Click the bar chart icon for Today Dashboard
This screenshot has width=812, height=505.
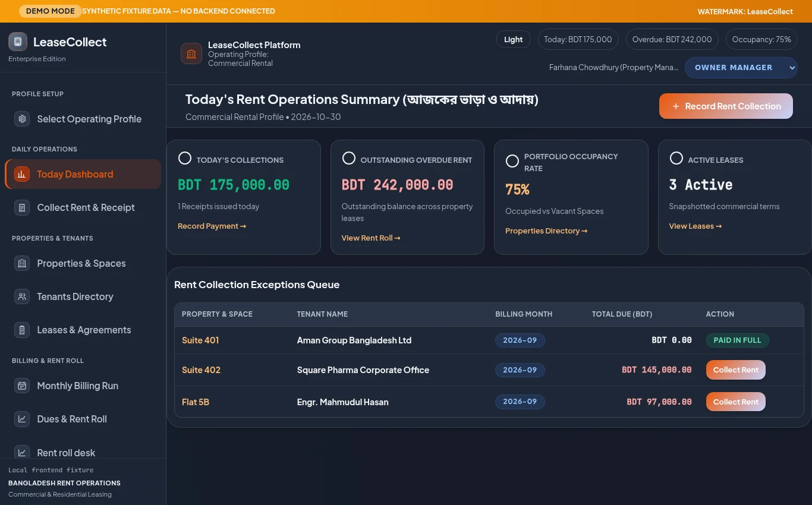(x=22, y=174)
